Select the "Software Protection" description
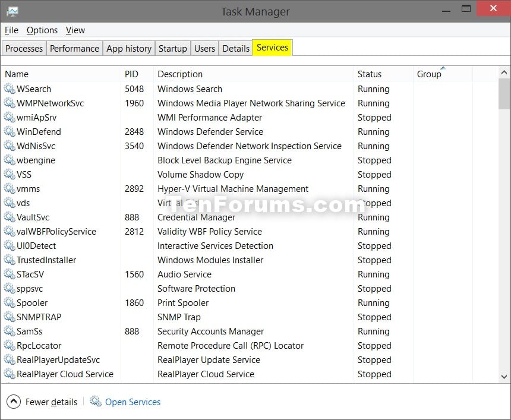The width and height of the screenshot is (511, 420). (196, 288)
